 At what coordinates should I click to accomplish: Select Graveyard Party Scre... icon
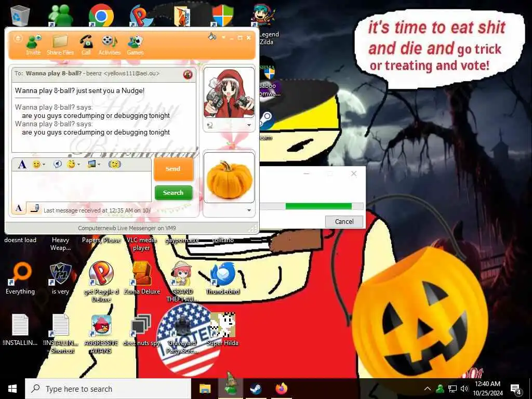click(182, 334)
